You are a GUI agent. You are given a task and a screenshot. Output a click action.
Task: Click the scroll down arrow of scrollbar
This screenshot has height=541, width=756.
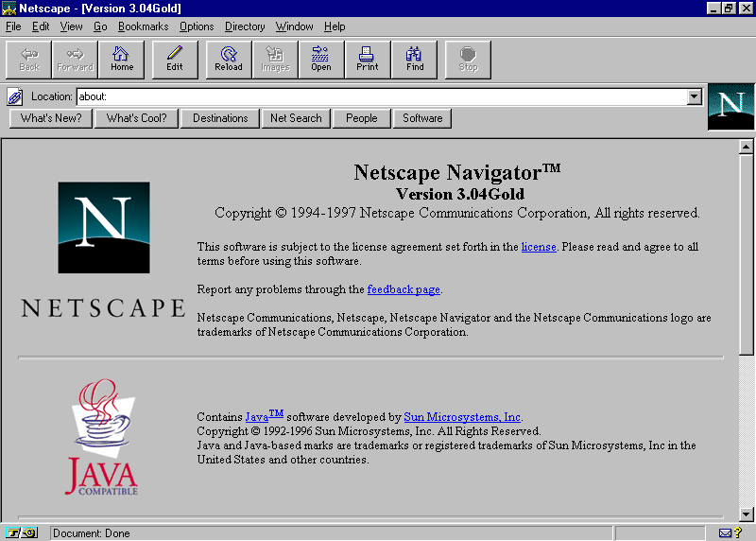746,514
